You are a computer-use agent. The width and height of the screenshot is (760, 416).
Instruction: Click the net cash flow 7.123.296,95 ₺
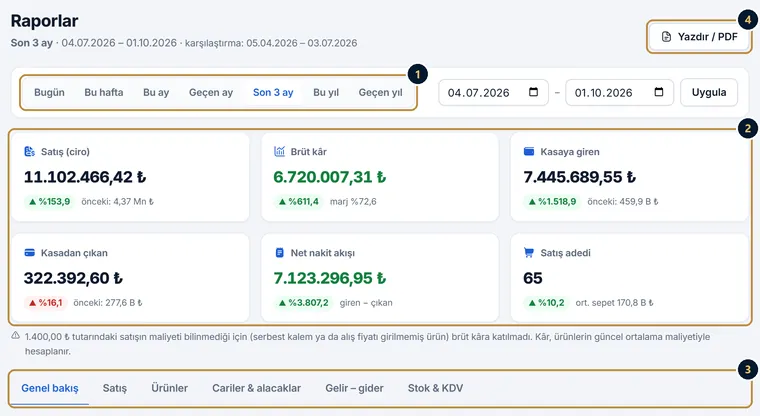[330, 278]
